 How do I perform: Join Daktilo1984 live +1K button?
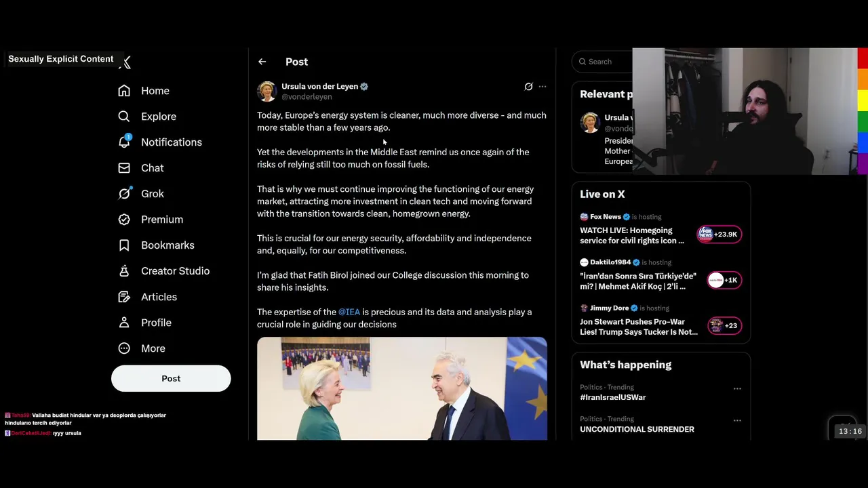pyautogui.click(x=724, y=280)
